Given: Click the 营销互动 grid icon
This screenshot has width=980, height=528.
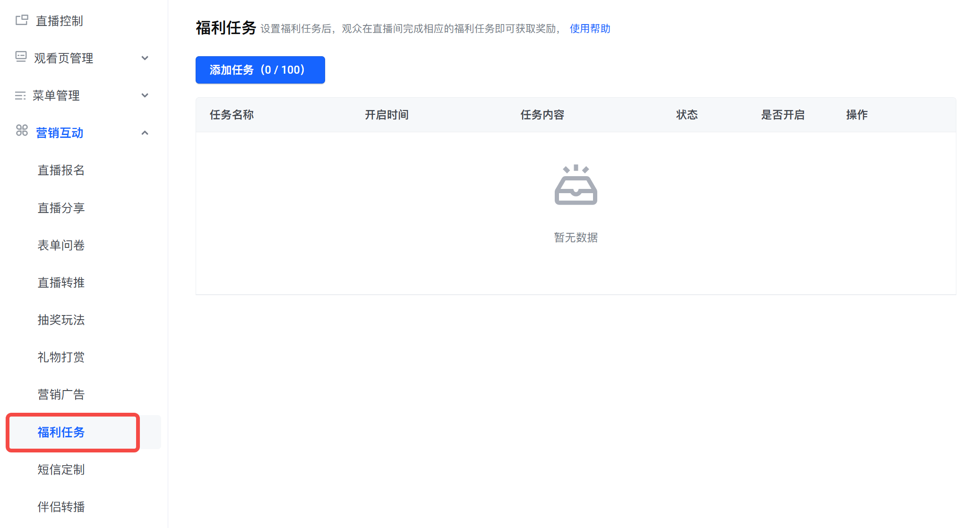Looking at the screenshot, I should tap(22, 130).
